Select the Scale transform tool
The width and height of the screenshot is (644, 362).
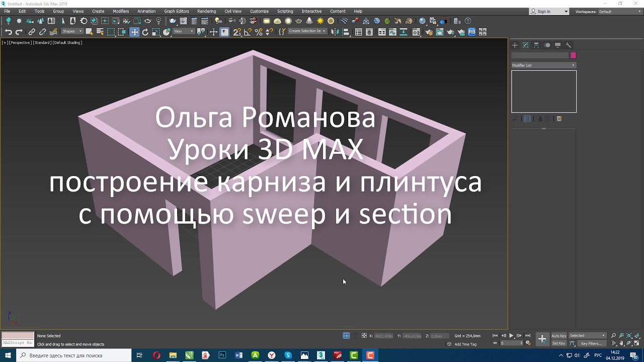tap(156, 32)
